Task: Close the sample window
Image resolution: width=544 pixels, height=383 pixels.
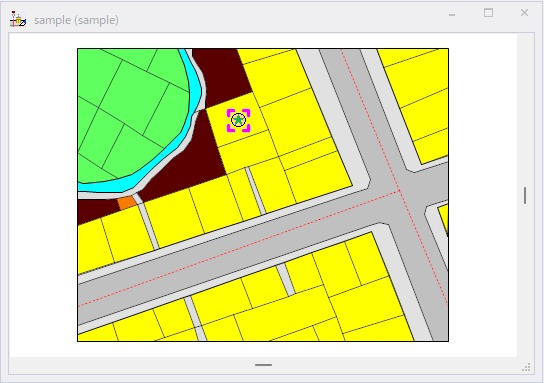Action: [524, 13]
